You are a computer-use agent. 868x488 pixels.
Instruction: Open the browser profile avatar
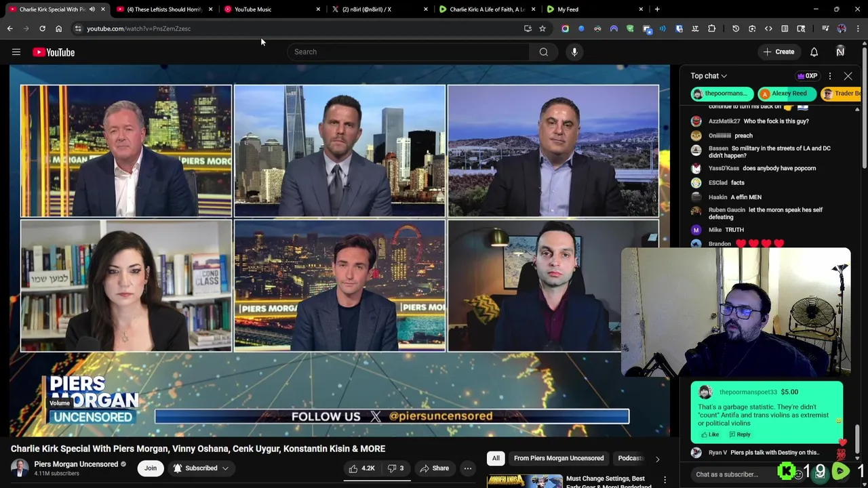[842, 28]
